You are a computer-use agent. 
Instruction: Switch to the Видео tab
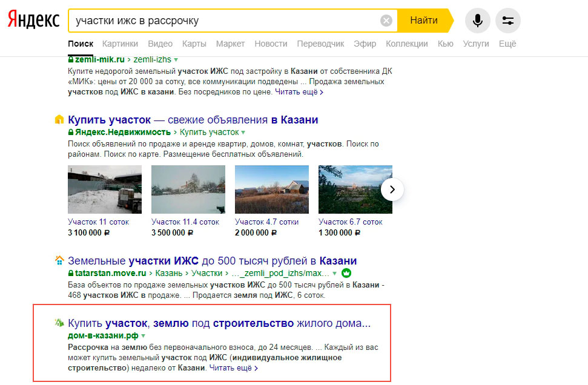[x=160, y=44]
